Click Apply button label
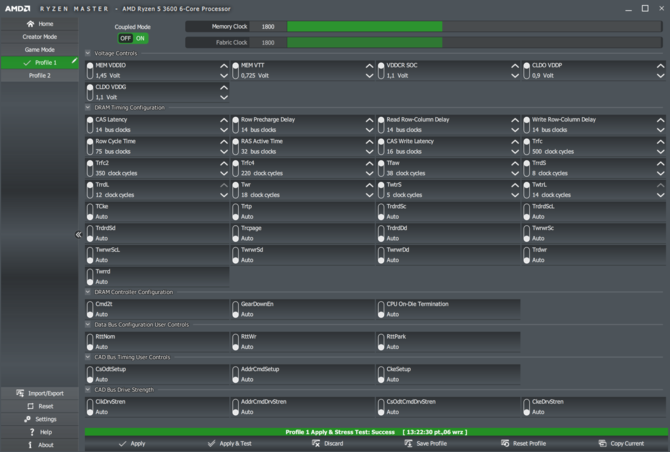Viewport: 670px width, 452px height. click(x=138, y=443)
